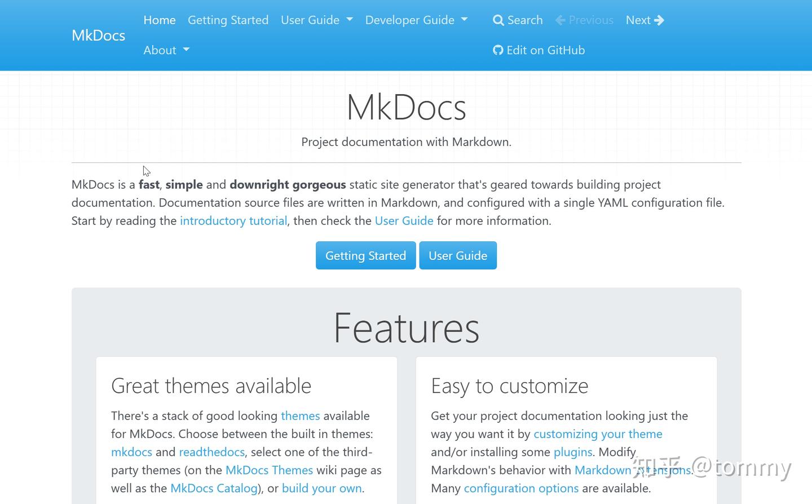
Task: Click the GitHub logo icon in navbar
Action: pyautogui.click(x=498, y=50)
